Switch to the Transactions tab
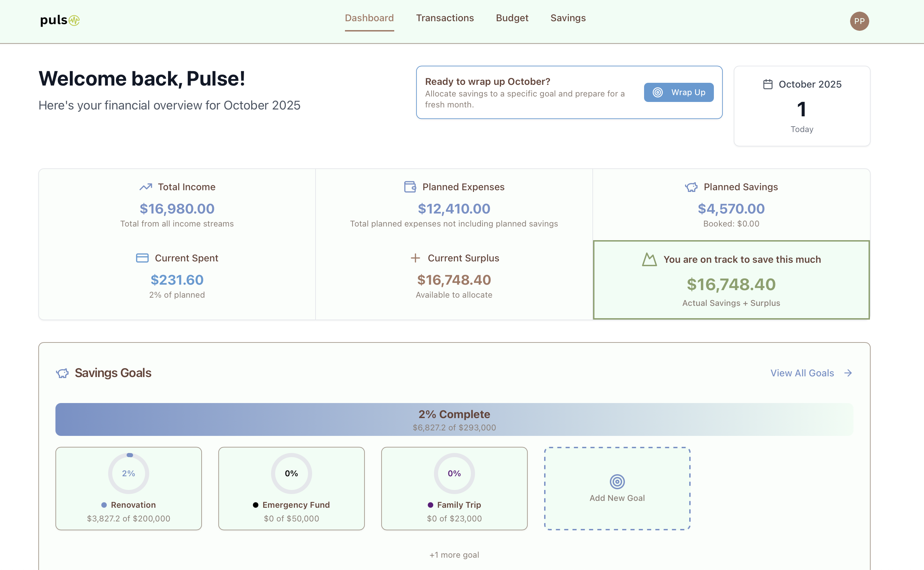924x570 pixels. tap(445, 18)
